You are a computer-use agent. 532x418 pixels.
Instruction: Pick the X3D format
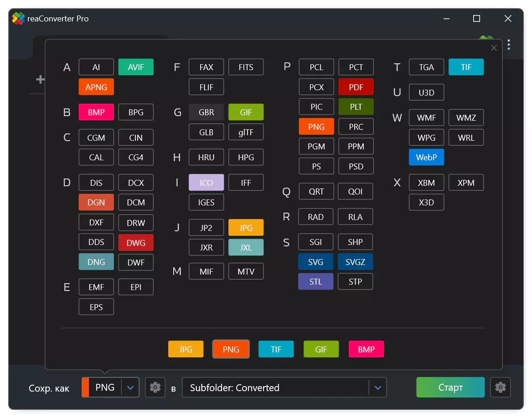[x=426, y=202]
